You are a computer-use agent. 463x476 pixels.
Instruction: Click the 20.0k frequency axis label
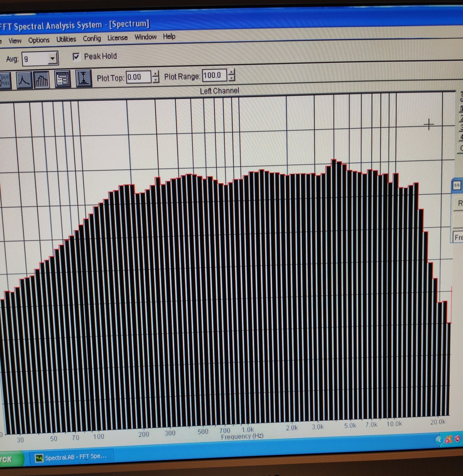(438, 422)
